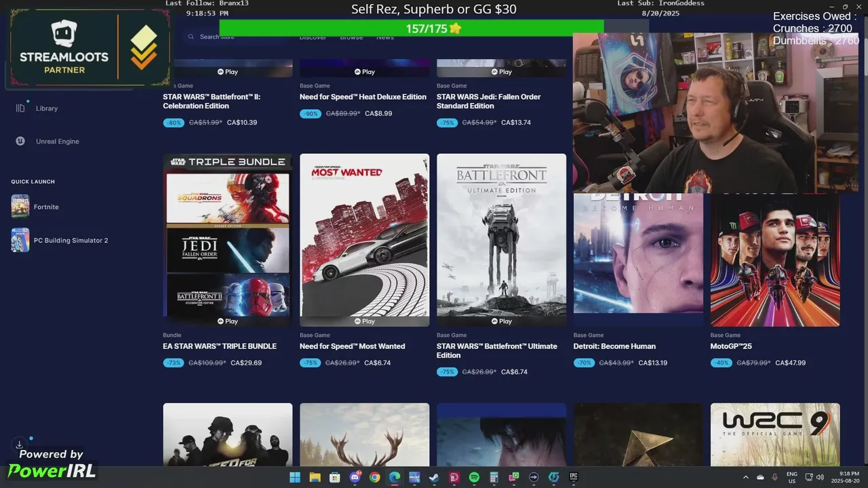868x488 pixels.
Task: Open Need for Speed Heat Deluxe Edition title
Action: (x=363, y=97)
